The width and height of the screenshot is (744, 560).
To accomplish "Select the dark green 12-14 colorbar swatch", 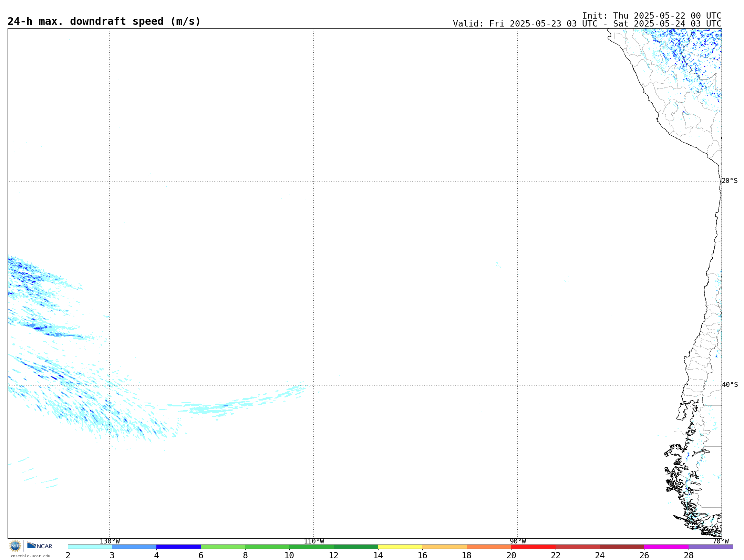I will (x=356, y=547).
